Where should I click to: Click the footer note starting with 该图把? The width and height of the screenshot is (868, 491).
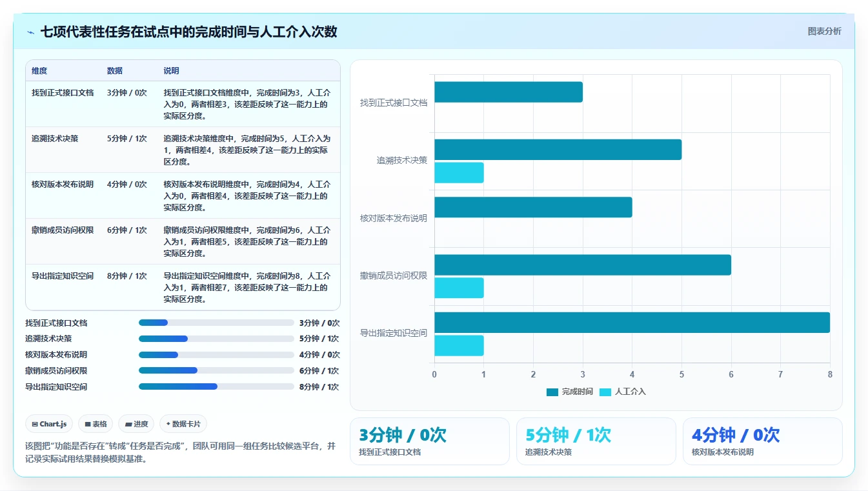[181, 453]
